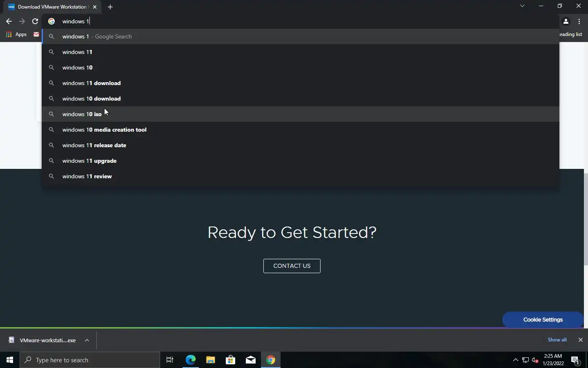Close the Download VMware Workstation tab

coord(95,7)
